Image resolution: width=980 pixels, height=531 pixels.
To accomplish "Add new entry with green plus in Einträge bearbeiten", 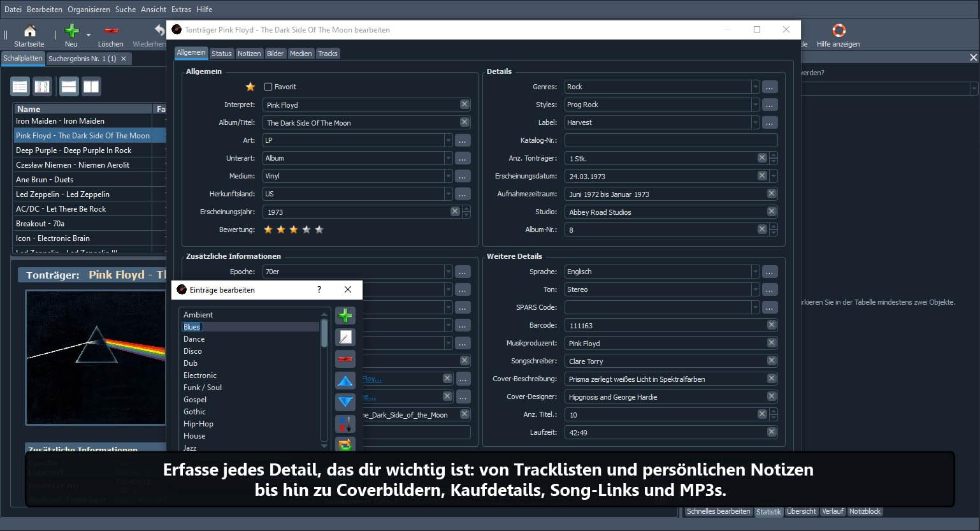I will pos(345,316).
